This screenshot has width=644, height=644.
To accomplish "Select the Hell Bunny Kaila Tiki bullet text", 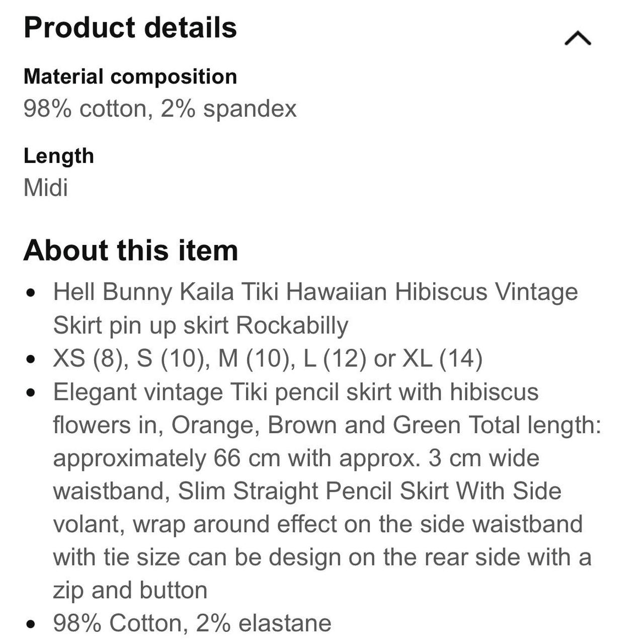I will coord(315,292).
